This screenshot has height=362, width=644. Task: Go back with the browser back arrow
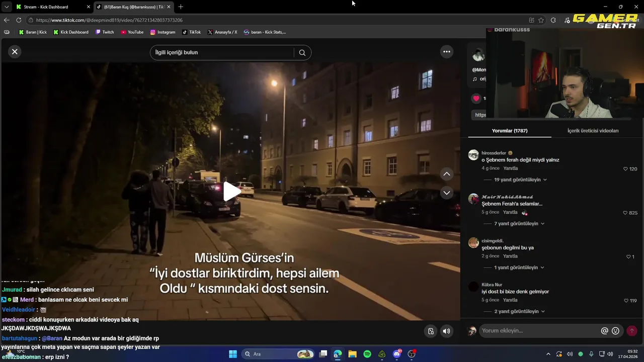[x=7, y=20]
